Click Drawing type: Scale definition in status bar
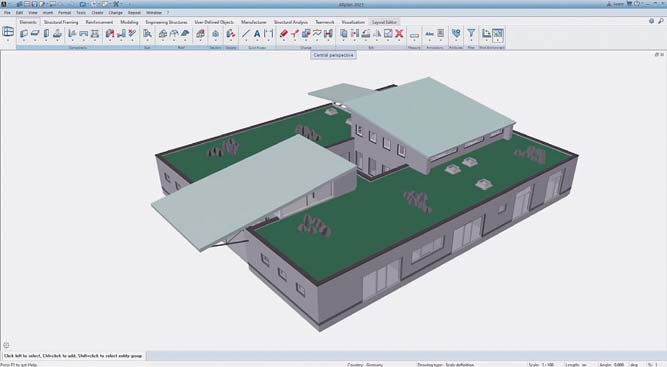Image resolution: width=667 pixels, height=367 pixels. 445,364
